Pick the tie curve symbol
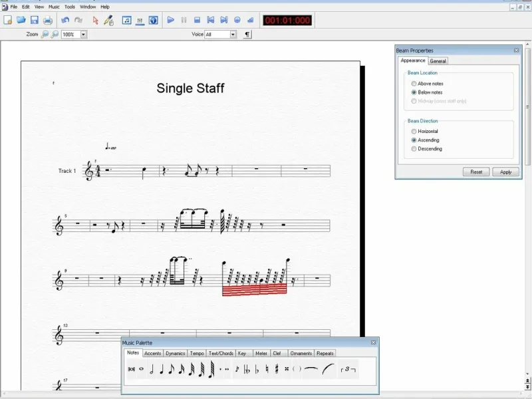This screenshot has height=399, width=532. [x=311, y=369]
